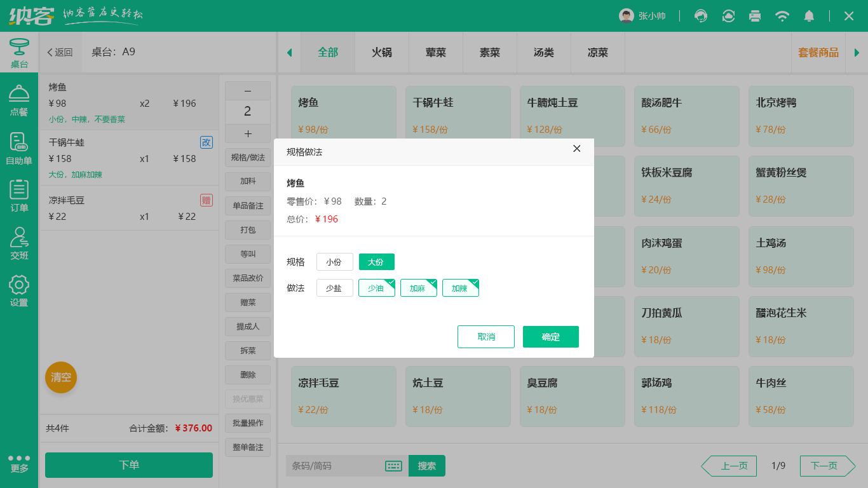
Task: Check the Wi-Fi status icon
Action: click(x=782, y=15)
